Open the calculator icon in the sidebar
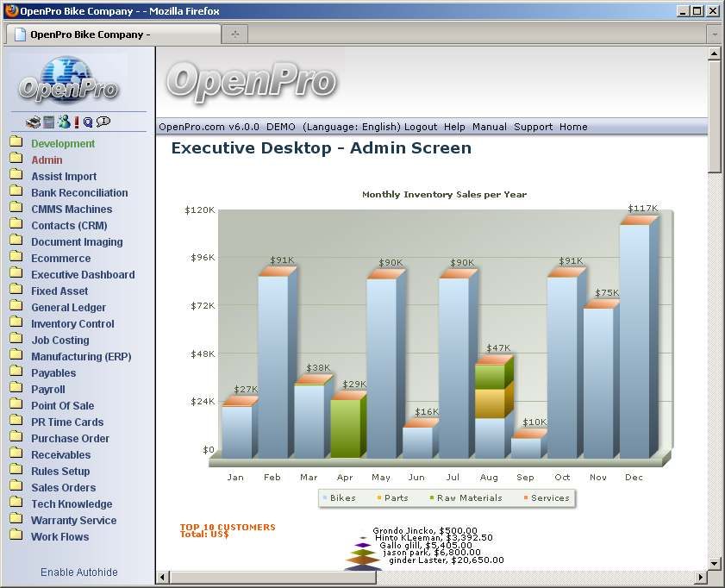 pyautogui.click(x=48, y=122)
